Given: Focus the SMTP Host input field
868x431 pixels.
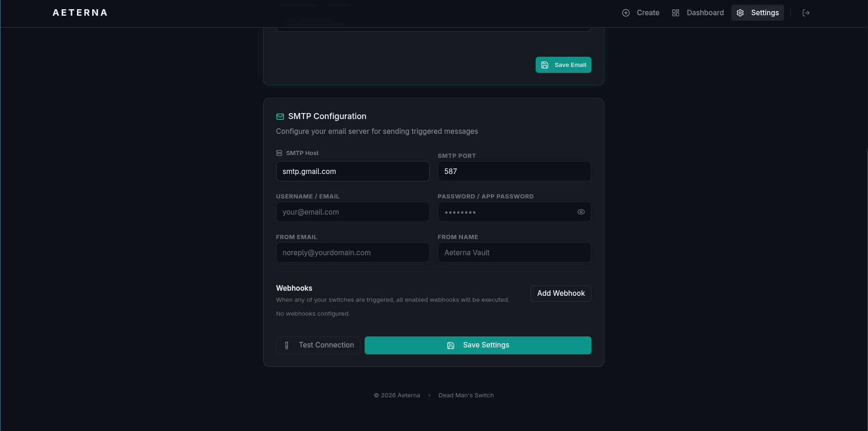Looking at the screenshot, I should [353, 171].
